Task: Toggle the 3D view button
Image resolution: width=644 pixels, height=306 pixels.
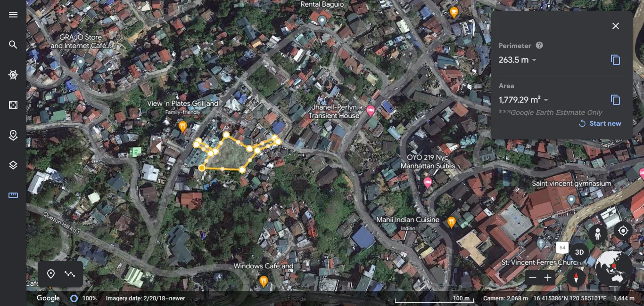Action: point(579,252)
